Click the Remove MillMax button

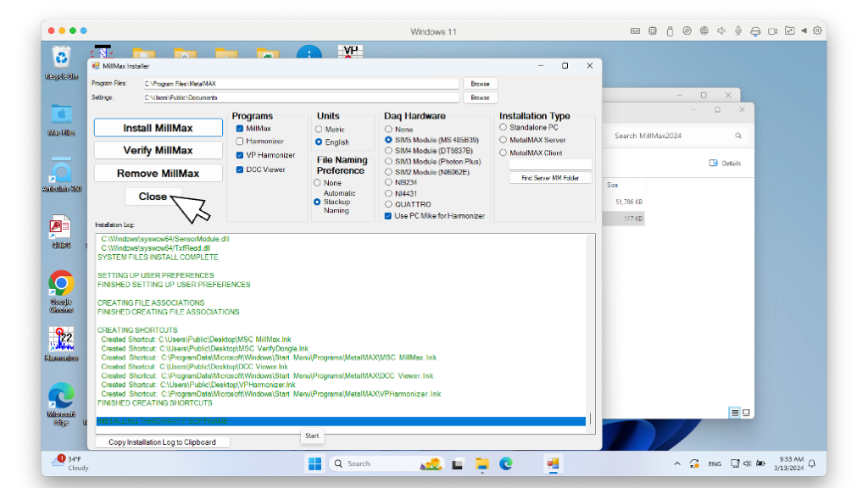tap(159, 173)
